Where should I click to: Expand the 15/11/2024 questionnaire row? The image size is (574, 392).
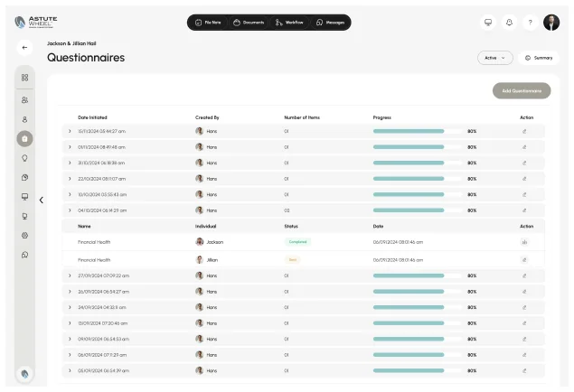pyautogui.click(x=70, y=131)
